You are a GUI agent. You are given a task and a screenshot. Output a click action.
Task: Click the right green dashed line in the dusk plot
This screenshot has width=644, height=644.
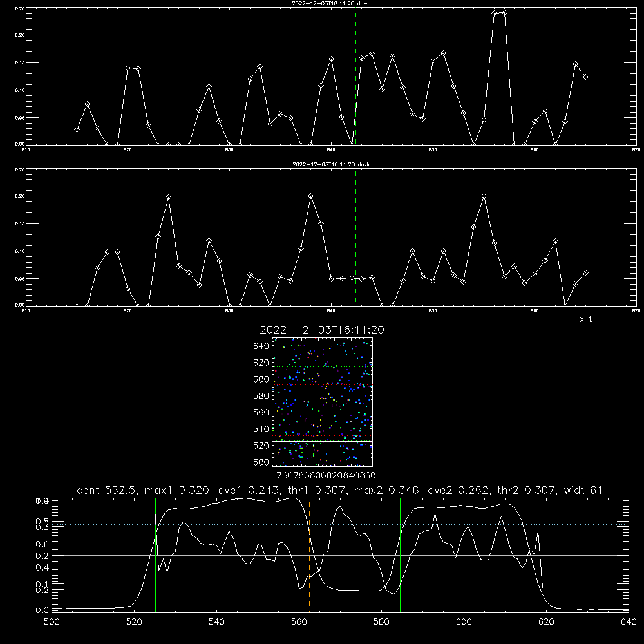tap(355, 237)
